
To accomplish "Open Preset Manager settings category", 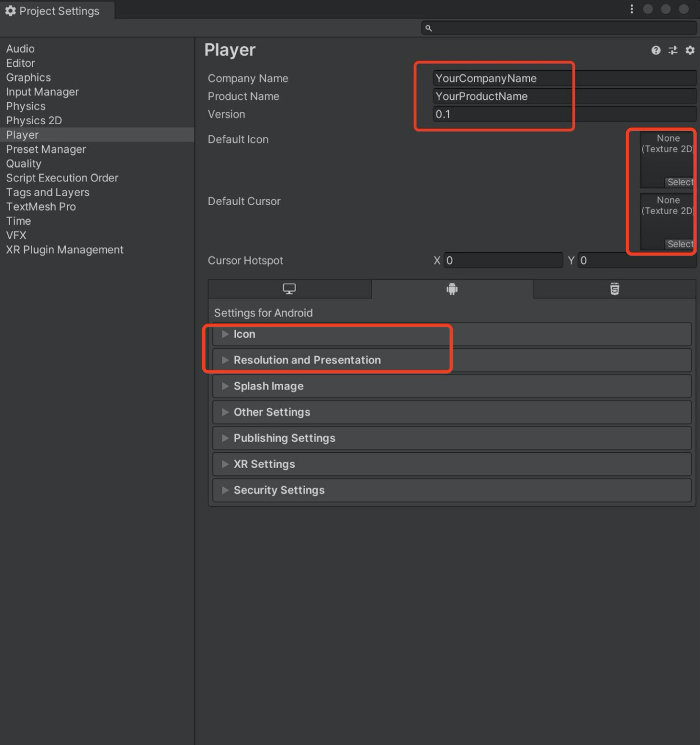I will pos(97,149).
